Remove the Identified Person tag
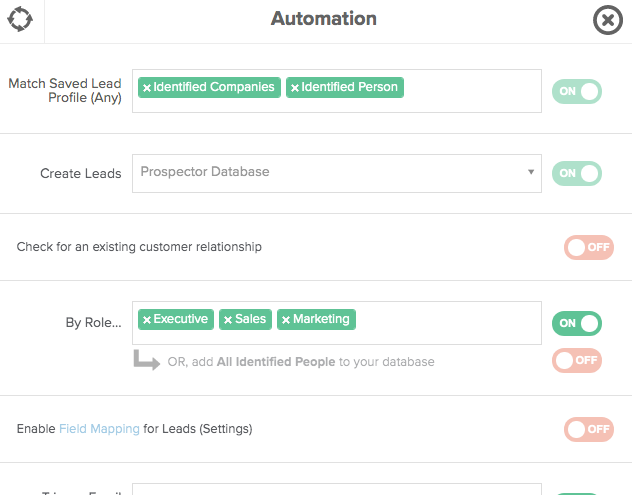This screenshot has width=632, height=495. [295, 88]
